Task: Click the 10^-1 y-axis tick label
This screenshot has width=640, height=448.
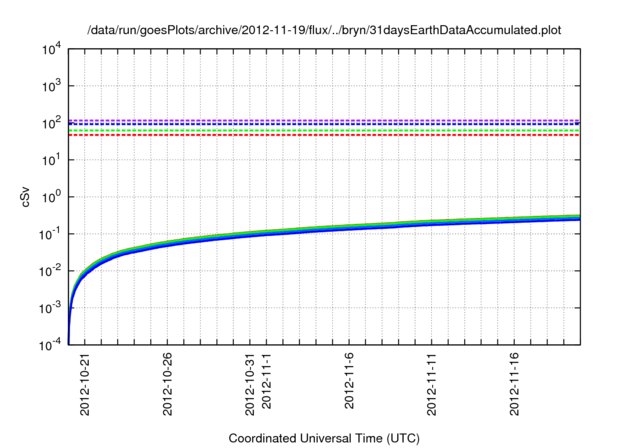Action: 49,234
